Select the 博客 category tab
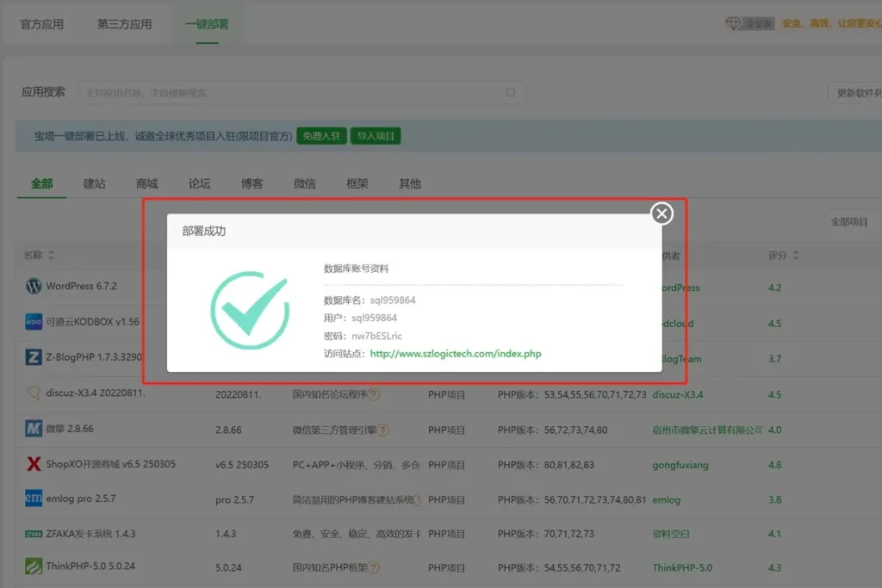 point(252,183)
